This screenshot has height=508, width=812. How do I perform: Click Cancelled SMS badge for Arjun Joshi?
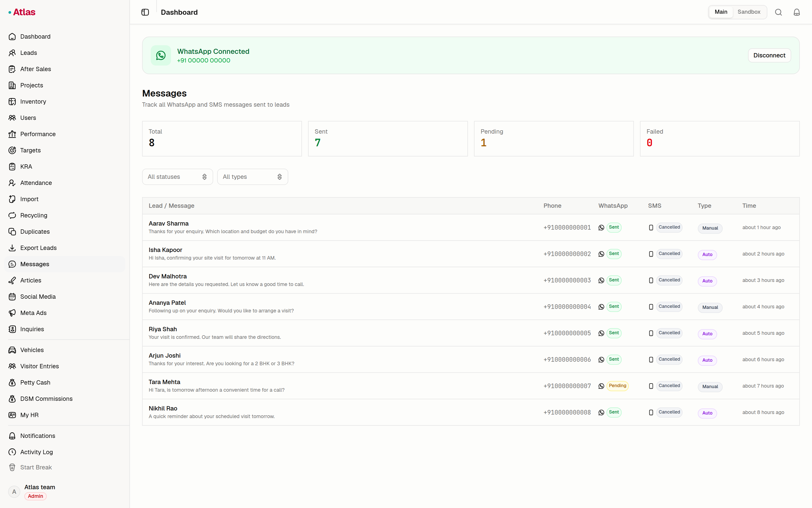coord(669,359)
